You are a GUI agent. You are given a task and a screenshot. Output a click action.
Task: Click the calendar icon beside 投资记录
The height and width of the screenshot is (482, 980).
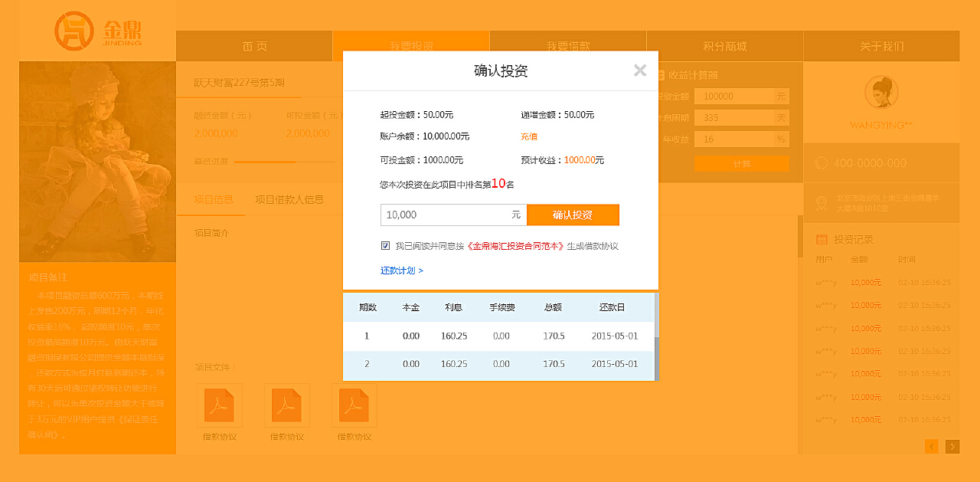point(822,239)
